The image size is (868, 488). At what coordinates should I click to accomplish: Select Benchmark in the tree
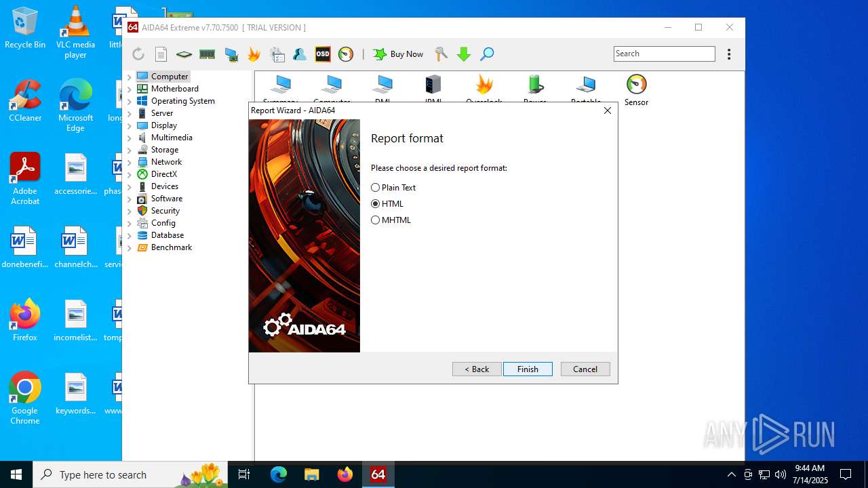point(172,247)
